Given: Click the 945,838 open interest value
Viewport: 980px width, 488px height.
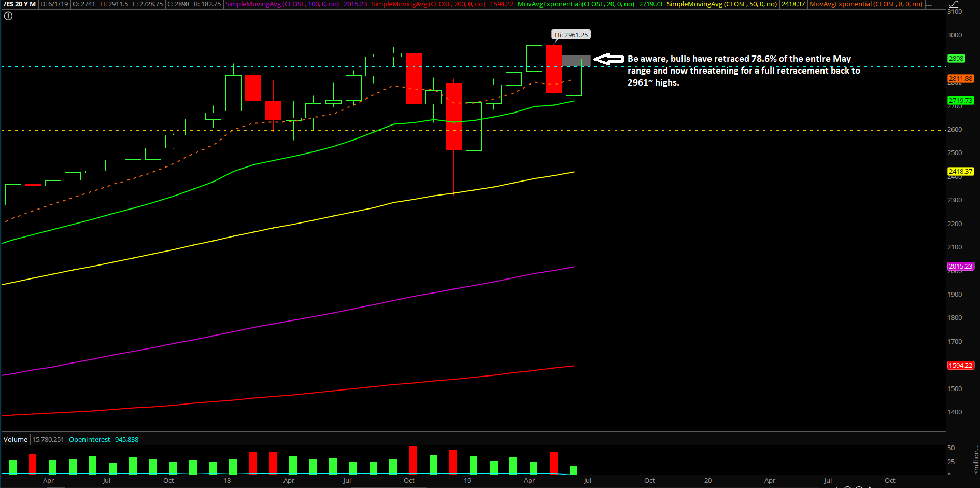Looking at the screenshot, I should click(x=126, y=440).
